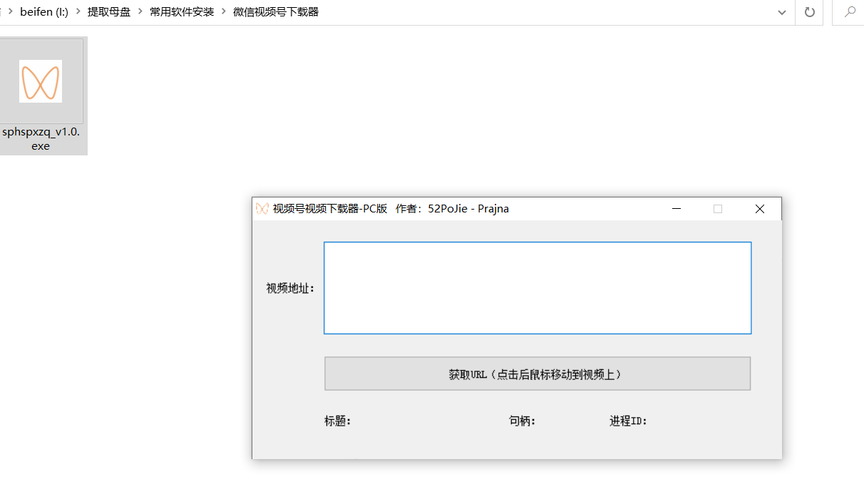Expand the chevron after 提取母盘
This screenshot has height=504, width=864.
(x=140, y=12)
